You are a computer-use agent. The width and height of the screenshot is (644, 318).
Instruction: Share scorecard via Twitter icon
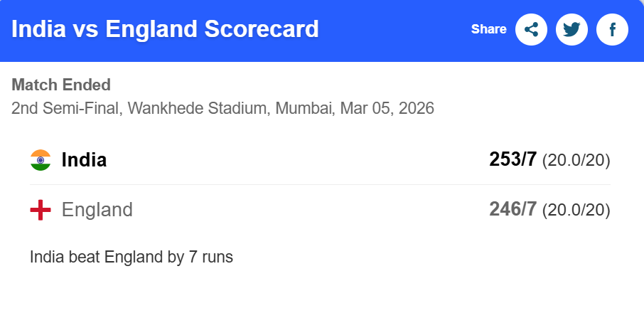point(571,30)
